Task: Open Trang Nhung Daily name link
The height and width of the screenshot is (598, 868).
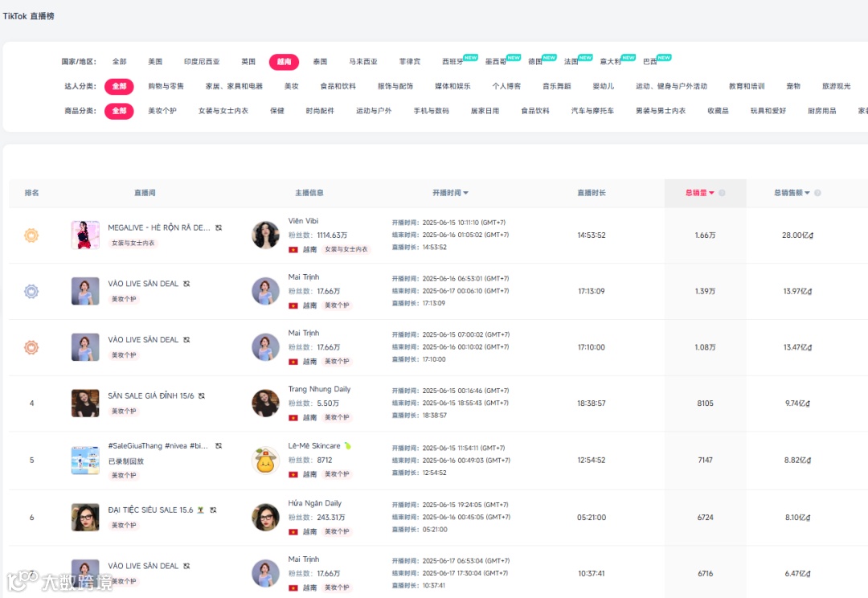Action: pyautogui.click(x=319, y=389)
